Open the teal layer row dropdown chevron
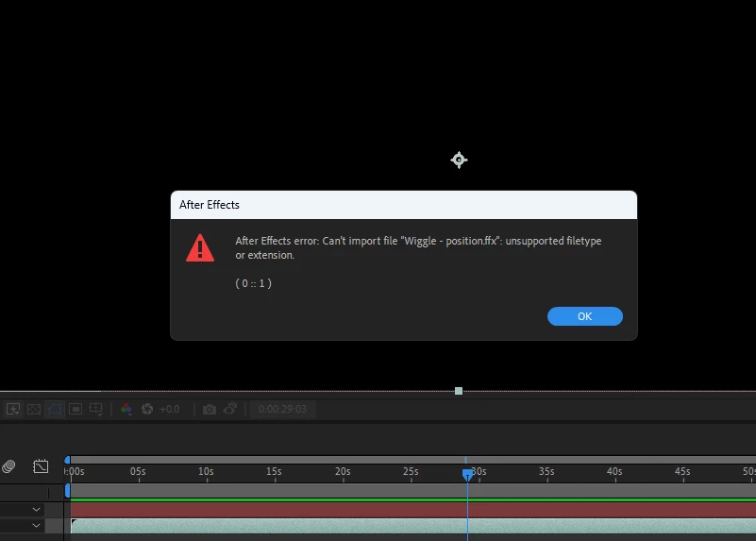The height and width of the screenshot is (541, 756). (36, 526)
